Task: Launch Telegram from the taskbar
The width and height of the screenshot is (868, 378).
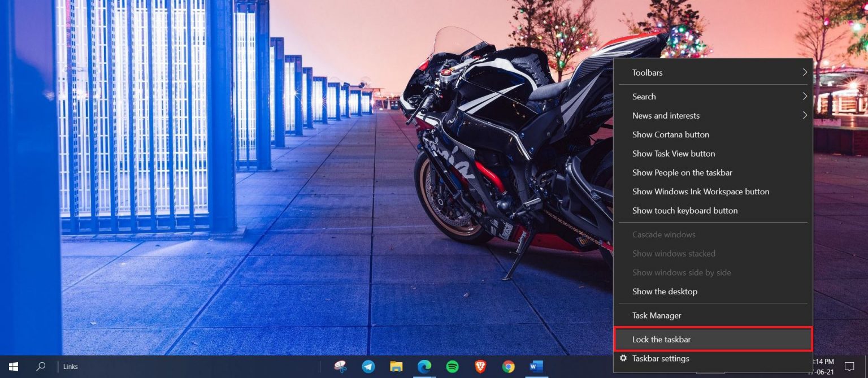Action: coord(368,366)
